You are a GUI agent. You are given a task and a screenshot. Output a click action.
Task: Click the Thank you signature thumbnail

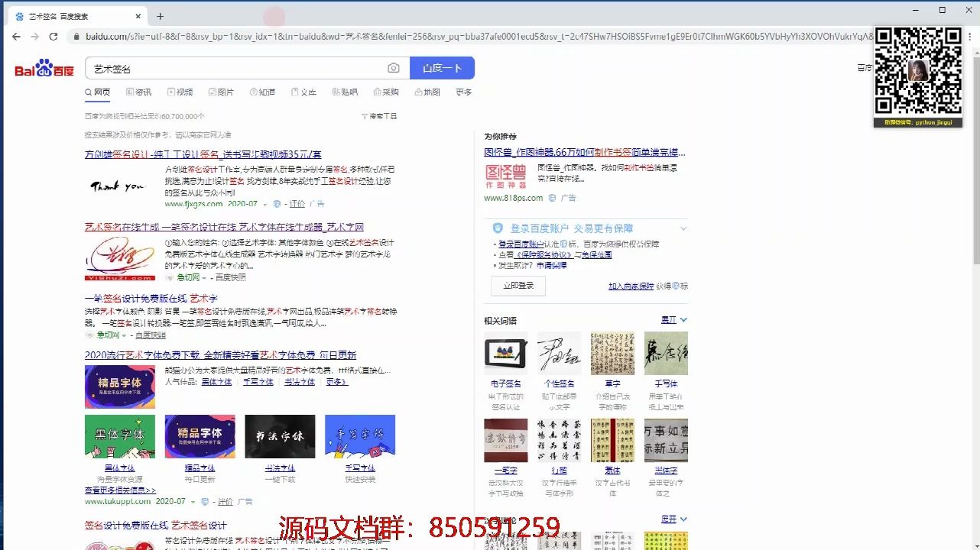(119, 186)
